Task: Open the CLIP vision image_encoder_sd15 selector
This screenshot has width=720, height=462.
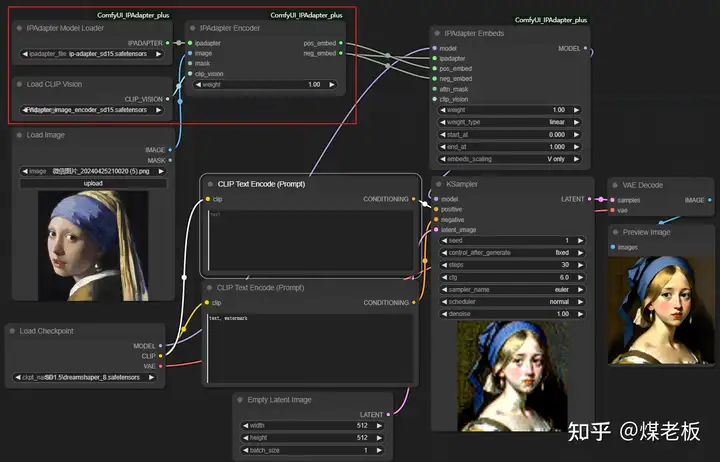Action: [92, 110]
